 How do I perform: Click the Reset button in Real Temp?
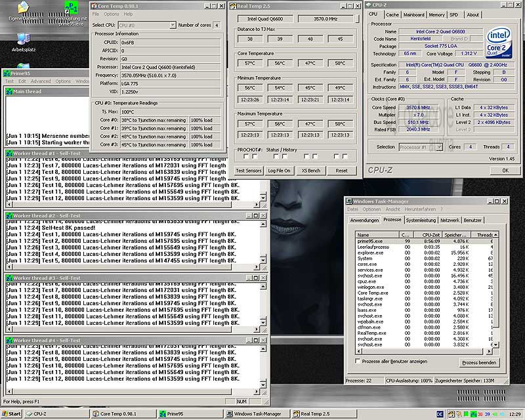[341, 171]
